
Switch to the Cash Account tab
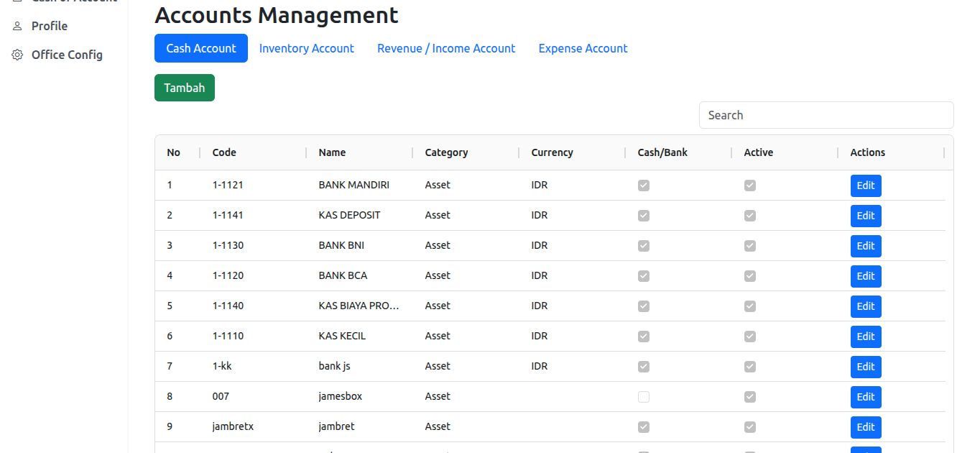coord(201,48)
